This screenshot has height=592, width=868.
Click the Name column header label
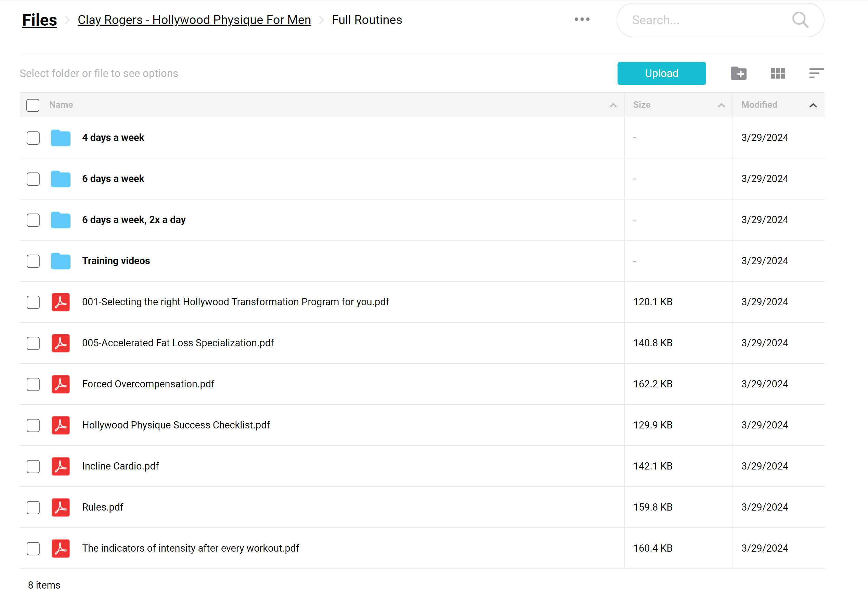[61, 105]
